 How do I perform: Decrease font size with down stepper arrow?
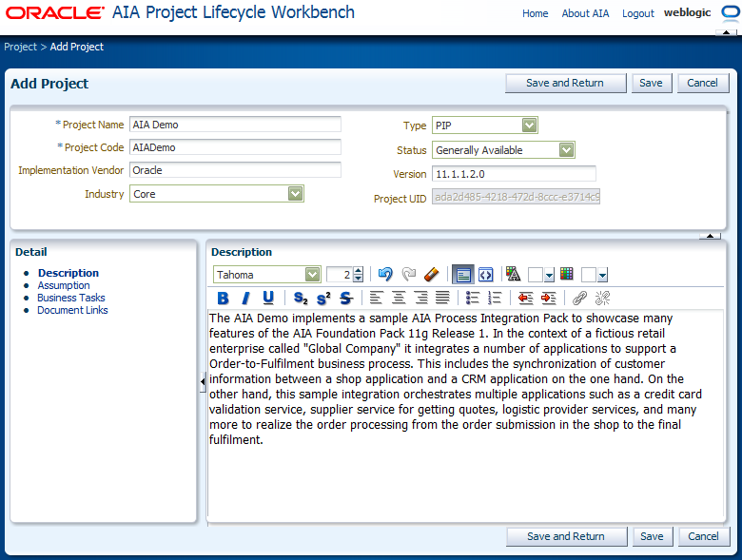[x=359, y=279]
